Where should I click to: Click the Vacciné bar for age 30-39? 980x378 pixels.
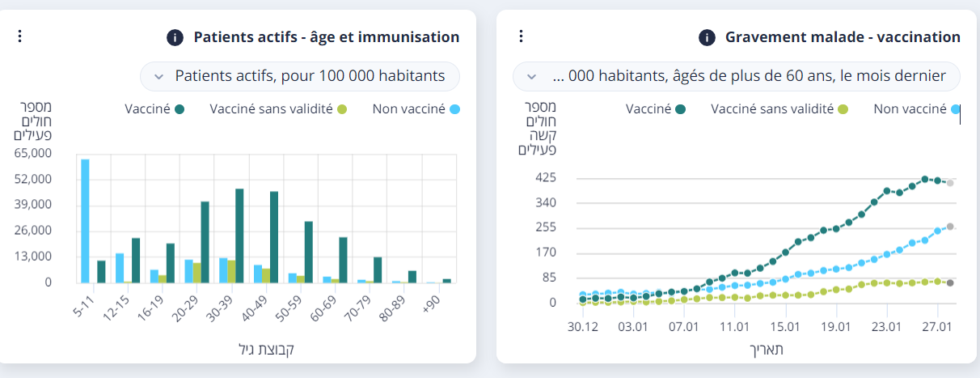[239, 236]
